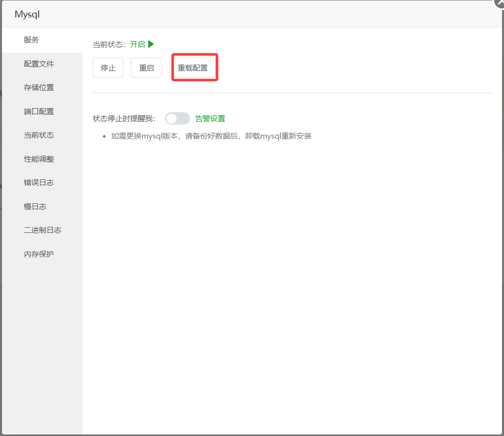Viewport: 504px width, 436px height.
Task: Open the 性能调整 tab
Action: pos(39,159)
